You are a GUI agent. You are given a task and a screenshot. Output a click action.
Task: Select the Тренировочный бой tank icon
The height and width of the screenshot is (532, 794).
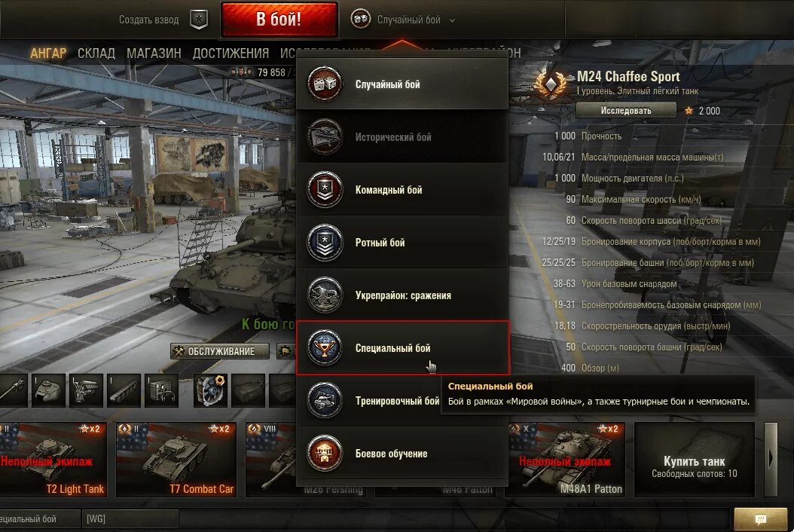pos(325,400)
